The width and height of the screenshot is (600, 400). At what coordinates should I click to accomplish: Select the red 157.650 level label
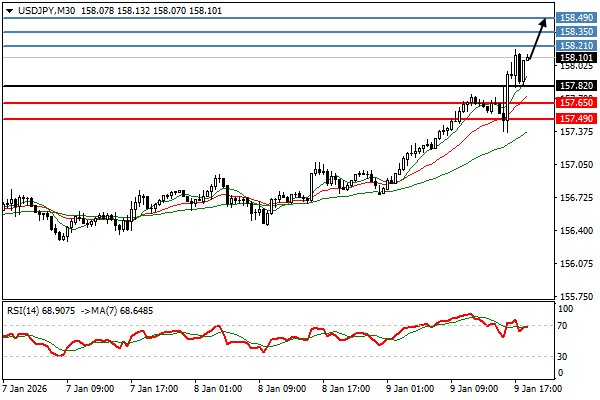tap(576, 103)
